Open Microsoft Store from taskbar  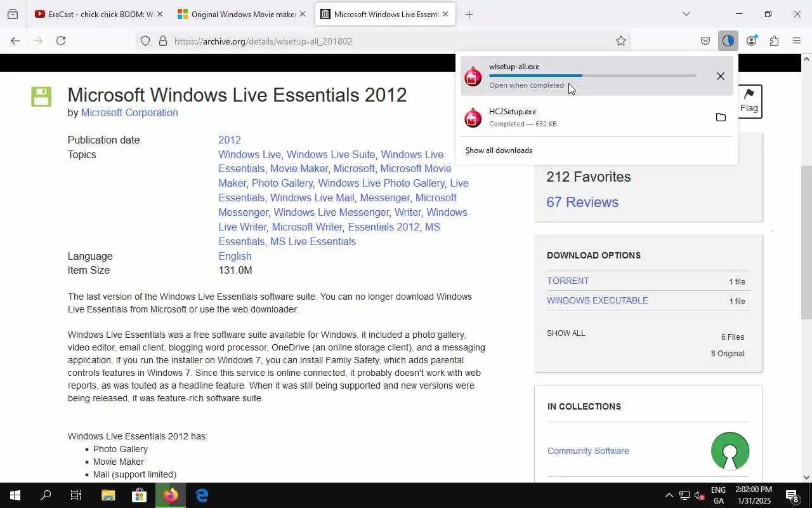pos(139,495)
